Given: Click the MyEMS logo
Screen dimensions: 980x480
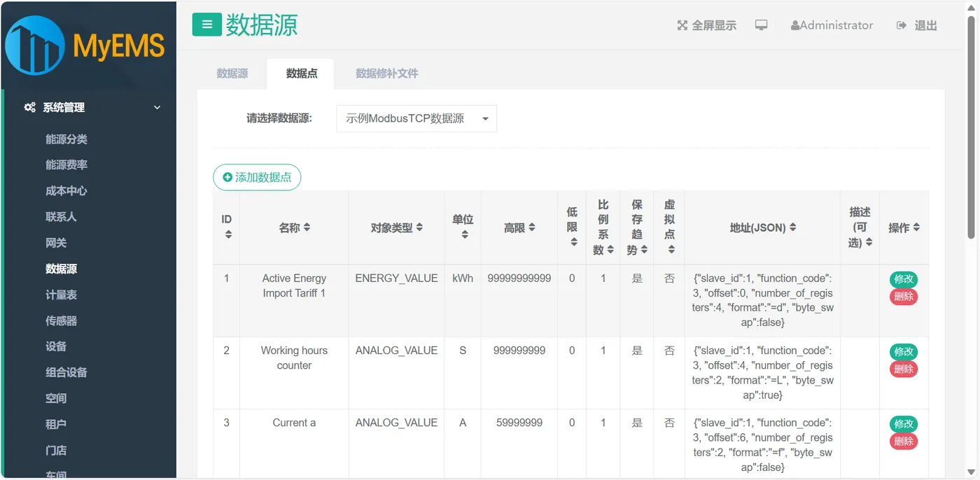Looking at the screenshot, I should [x=88, y=45].
